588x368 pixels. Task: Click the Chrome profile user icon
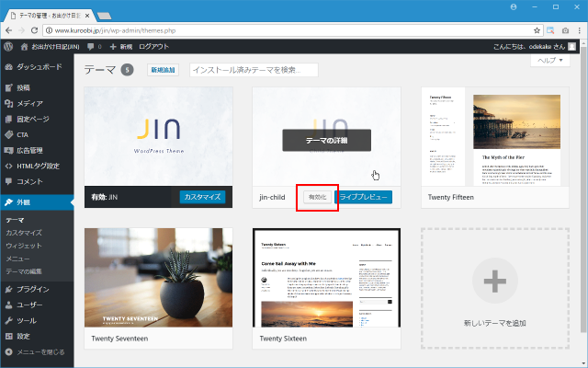click(x=514, y=6)
